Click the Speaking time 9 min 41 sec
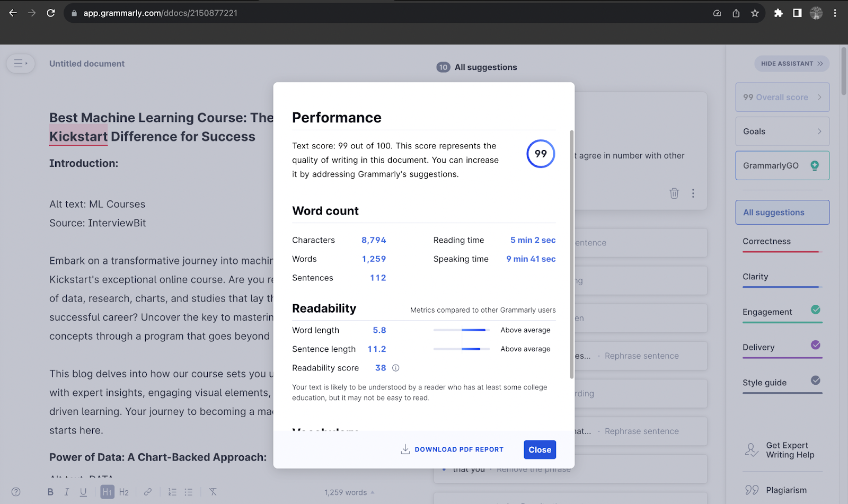 [x=531, y=259]
